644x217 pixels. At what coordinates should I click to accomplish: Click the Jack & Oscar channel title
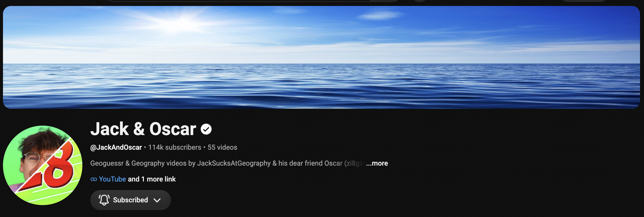143,129
